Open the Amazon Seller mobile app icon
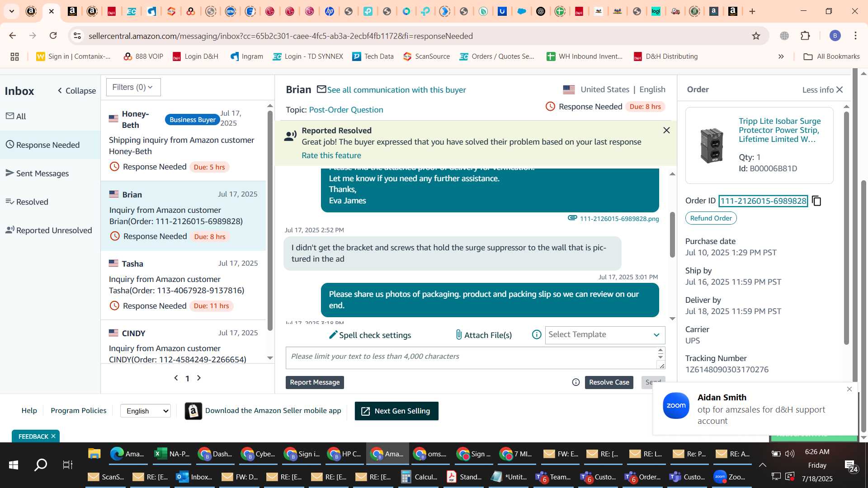The image size is (868, 488). tap(193, 411)
